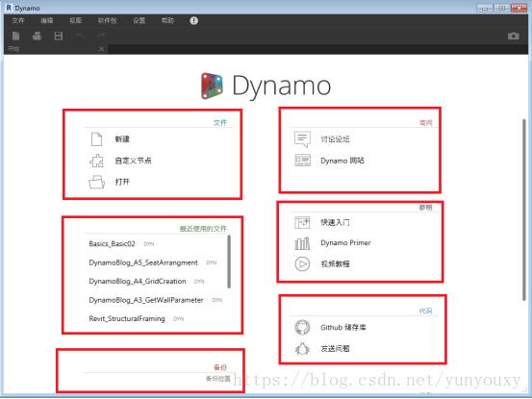Open the Dynamo Primer link

pyautogui.click(x=345, y=242)
